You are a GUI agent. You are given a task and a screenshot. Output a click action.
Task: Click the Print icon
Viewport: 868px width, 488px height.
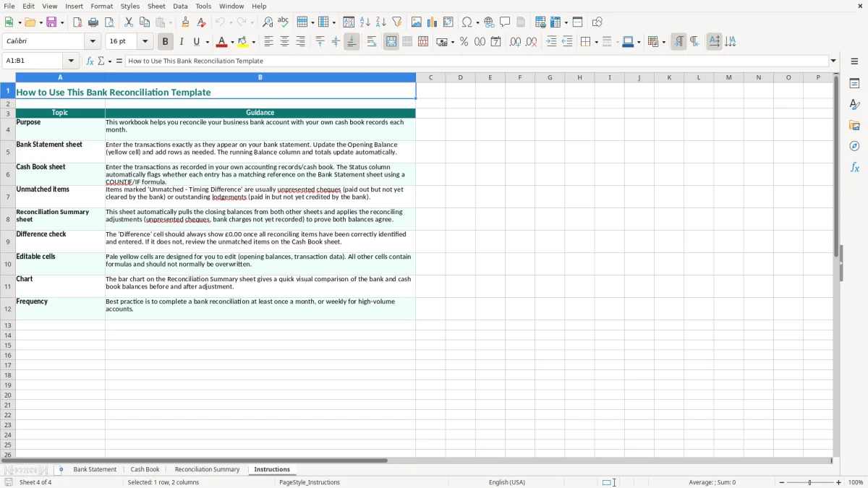(93, 22)
